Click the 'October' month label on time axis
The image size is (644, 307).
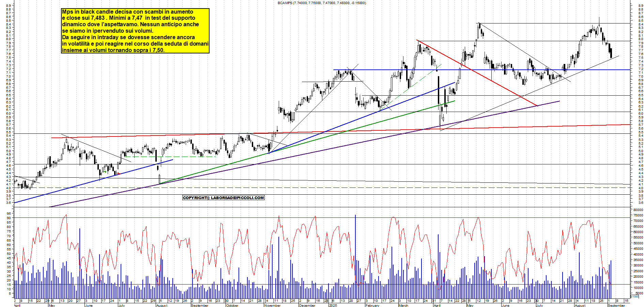(x=232, y=305)
